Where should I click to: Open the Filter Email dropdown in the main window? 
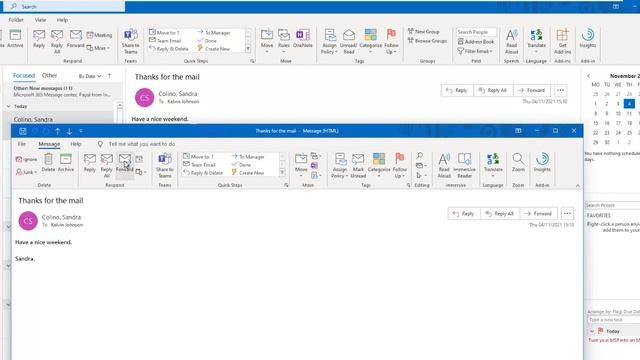475,51
